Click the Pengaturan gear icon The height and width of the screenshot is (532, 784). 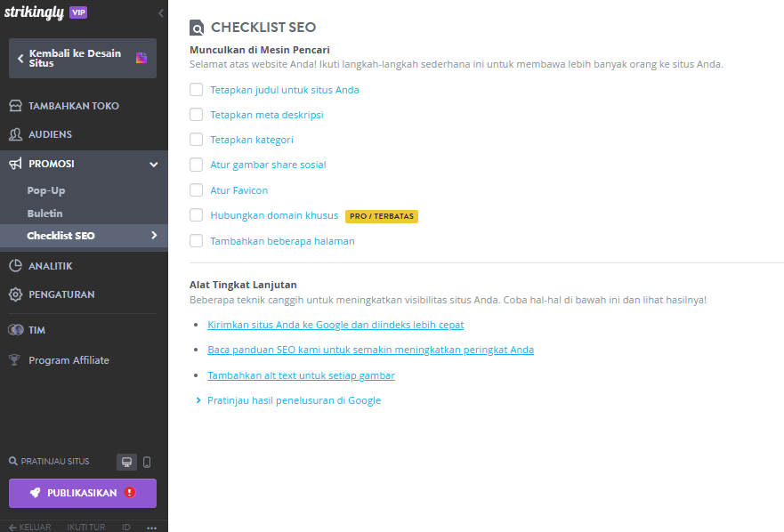(15, 294)
